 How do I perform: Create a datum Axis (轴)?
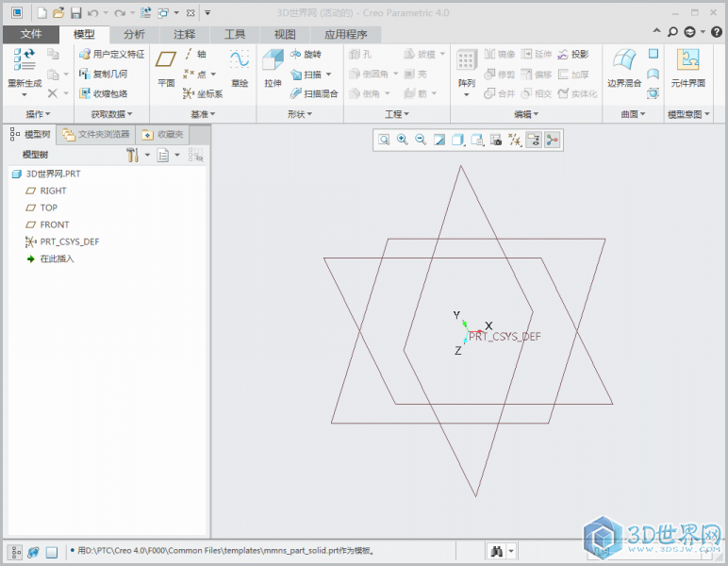pos(195,55)
